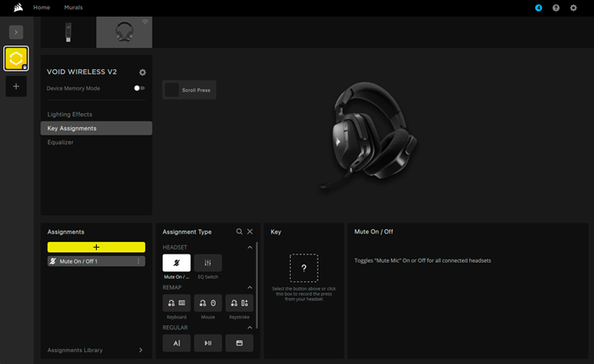
Task: Go to Lighting Effects section
Action: coord(70,115)
